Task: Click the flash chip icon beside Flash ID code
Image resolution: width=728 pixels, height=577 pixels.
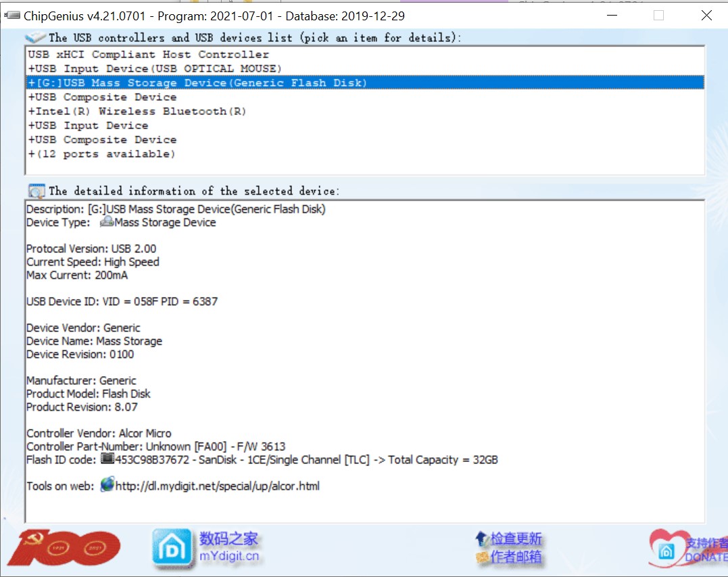Action: point(107,459)
